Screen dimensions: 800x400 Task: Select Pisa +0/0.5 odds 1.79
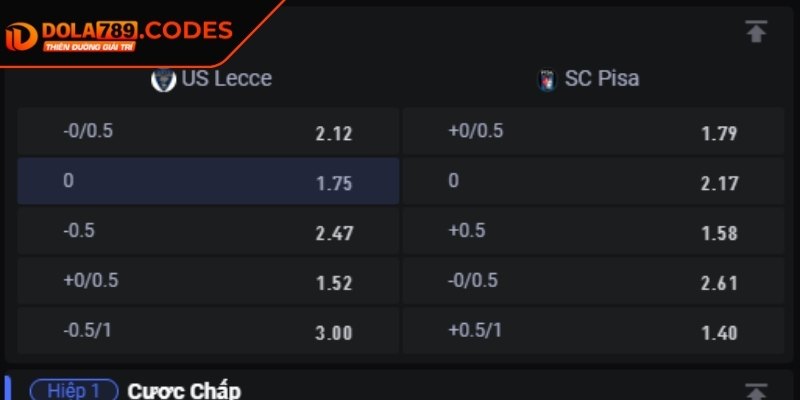tap(593, 132)
